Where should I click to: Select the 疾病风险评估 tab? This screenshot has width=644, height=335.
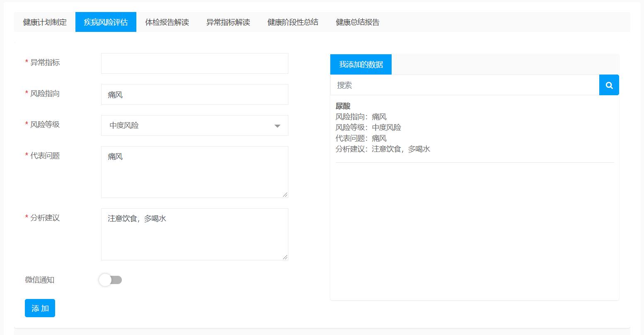pos(106,22)
